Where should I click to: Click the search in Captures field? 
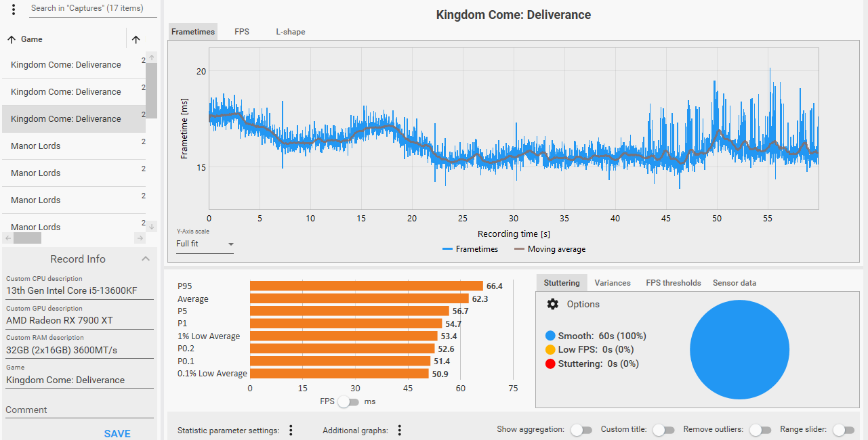coord(93,9)
